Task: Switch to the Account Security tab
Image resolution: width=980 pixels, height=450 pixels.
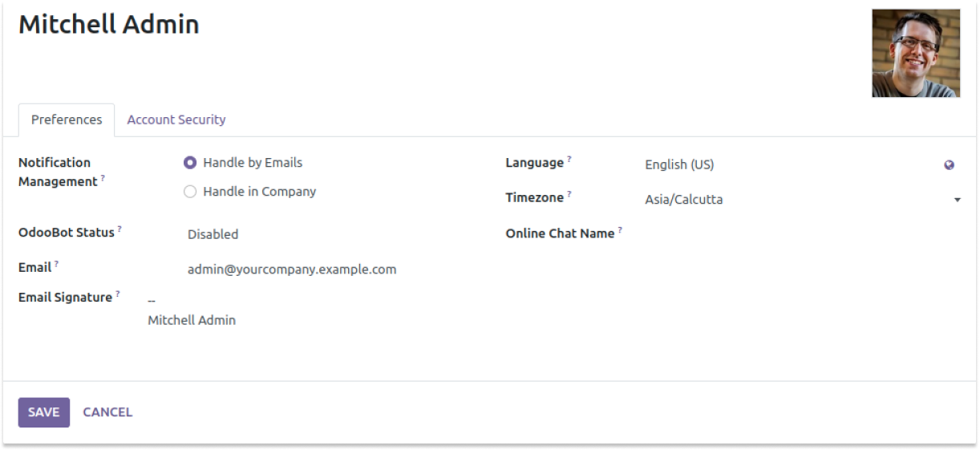Action: tap(176, 120)
